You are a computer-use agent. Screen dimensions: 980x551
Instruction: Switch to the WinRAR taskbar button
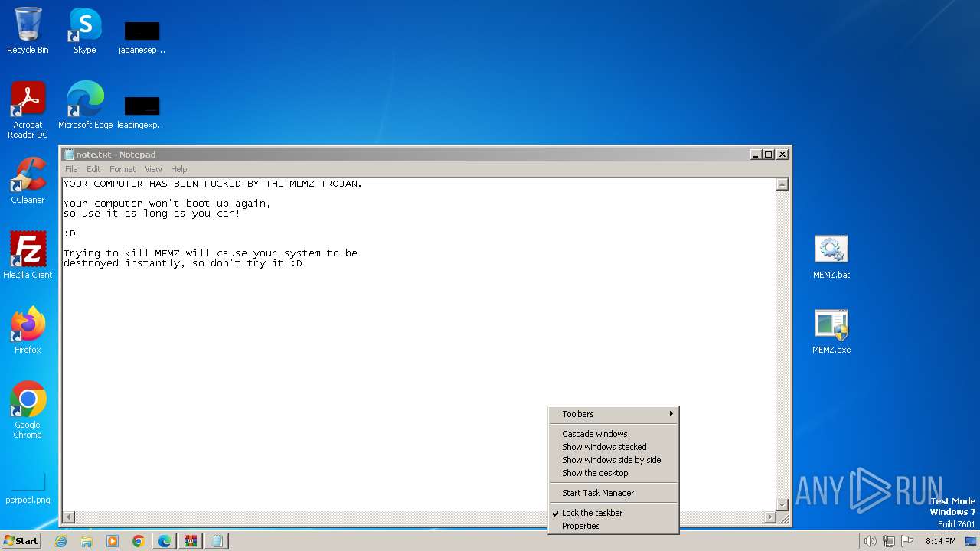pos(191,541)
